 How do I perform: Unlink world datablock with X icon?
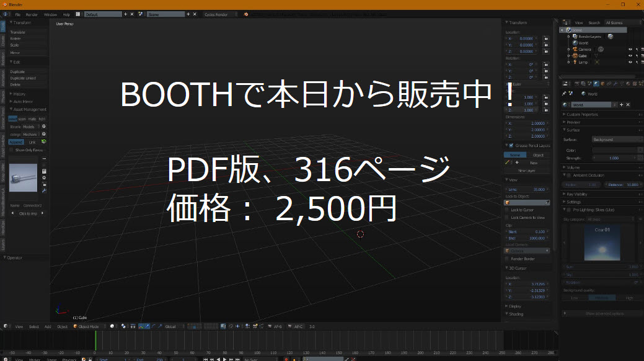(x=628, y=105)
